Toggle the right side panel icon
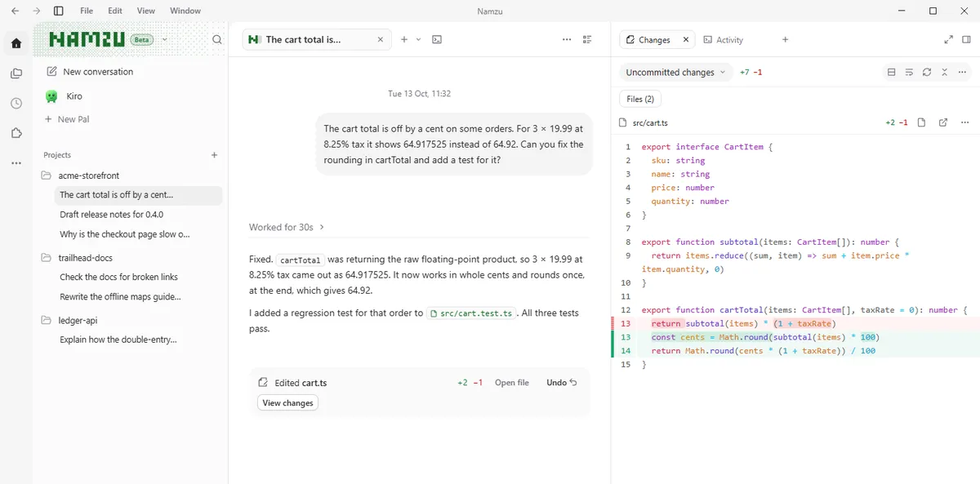 tap(967, 39)
